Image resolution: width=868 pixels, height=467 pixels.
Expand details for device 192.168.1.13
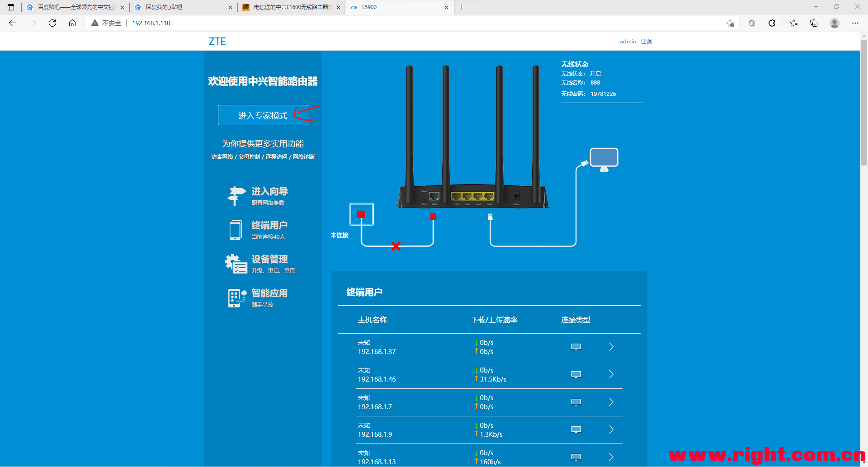pos(611,457)
